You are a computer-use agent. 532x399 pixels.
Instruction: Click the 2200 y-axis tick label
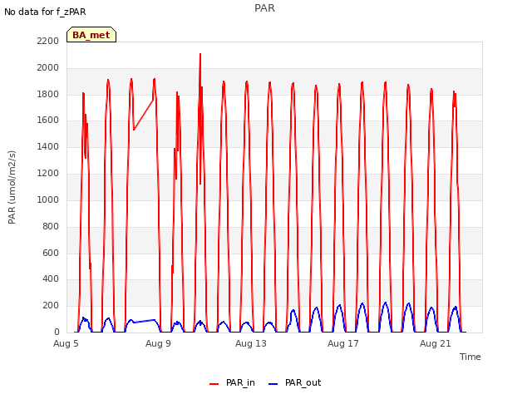click(x=48, y=41)
